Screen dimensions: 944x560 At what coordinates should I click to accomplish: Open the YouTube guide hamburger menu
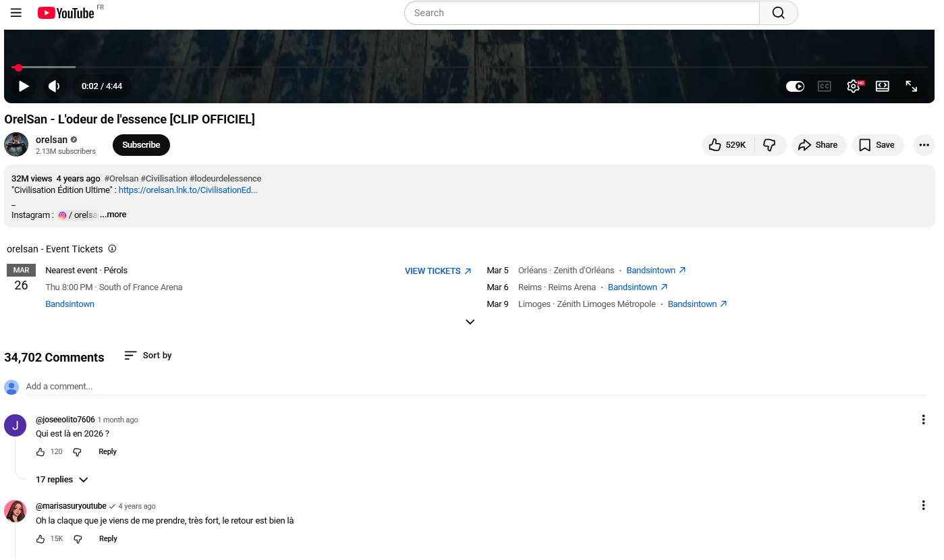(16, 13)
